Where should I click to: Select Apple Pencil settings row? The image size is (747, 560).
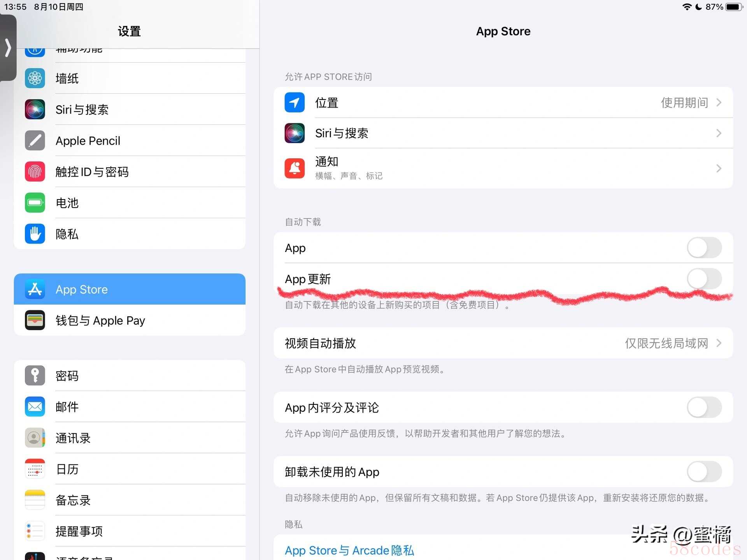[130, 140]
